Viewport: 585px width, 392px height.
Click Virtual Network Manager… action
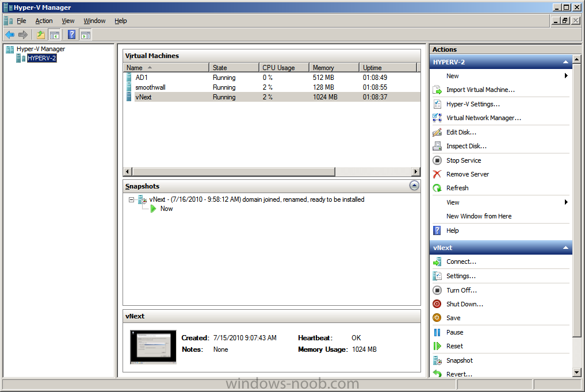click(484, 118)
